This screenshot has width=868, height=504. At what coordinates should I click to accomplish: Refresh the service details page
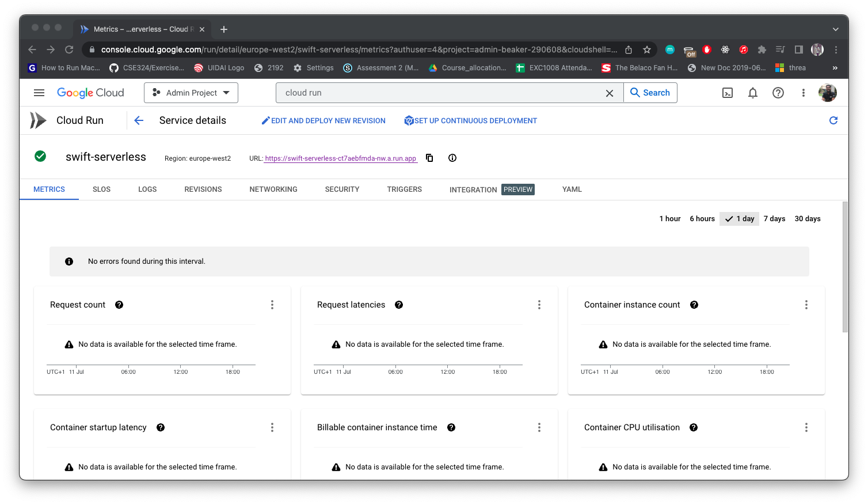tap(833, 120)
